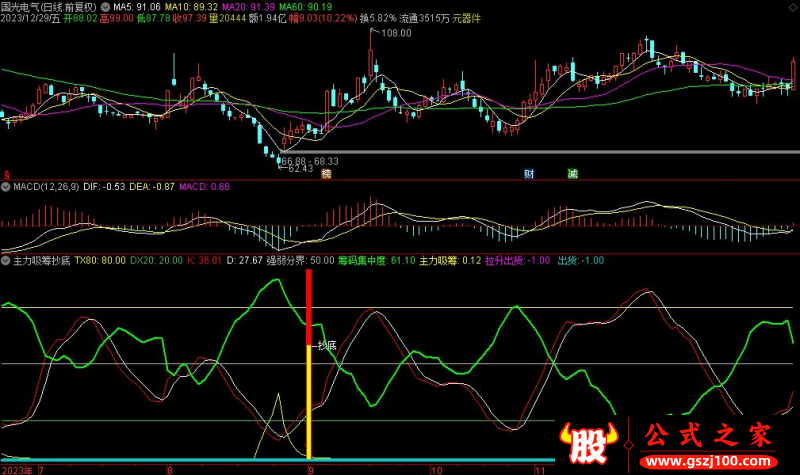Viewport: 800px width, 475px height.
Task: Click the TX80: 80.00 value
Action: tap(100, 261)
